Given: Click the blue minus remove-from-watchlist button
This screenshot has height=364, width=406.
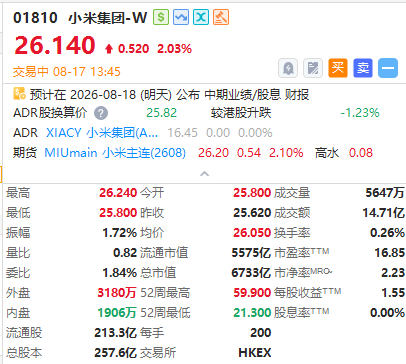Looking at the screenshot, I should click(388, 68).
